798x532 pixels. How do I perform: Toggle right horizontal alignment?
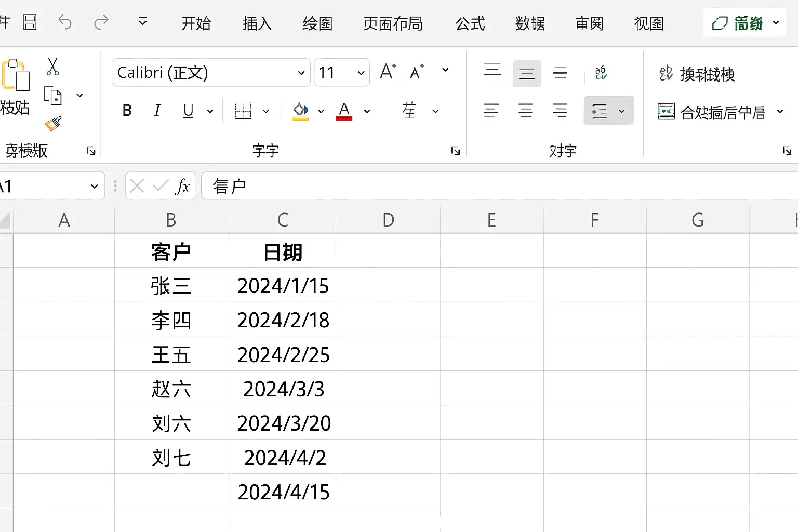560,111
